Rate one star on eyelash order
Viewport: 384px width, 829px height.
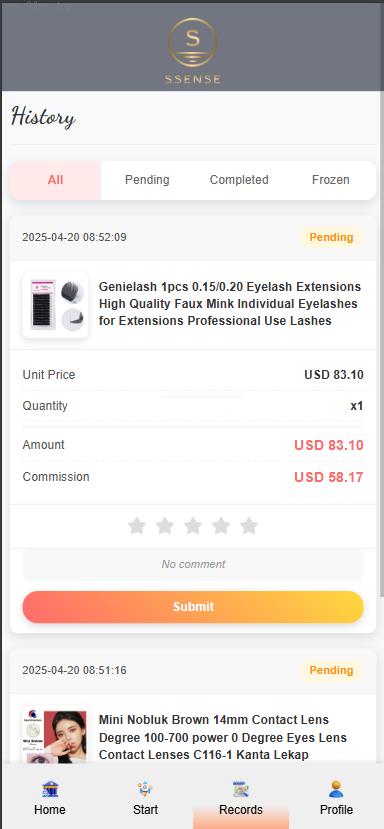[x=137, y=526]
